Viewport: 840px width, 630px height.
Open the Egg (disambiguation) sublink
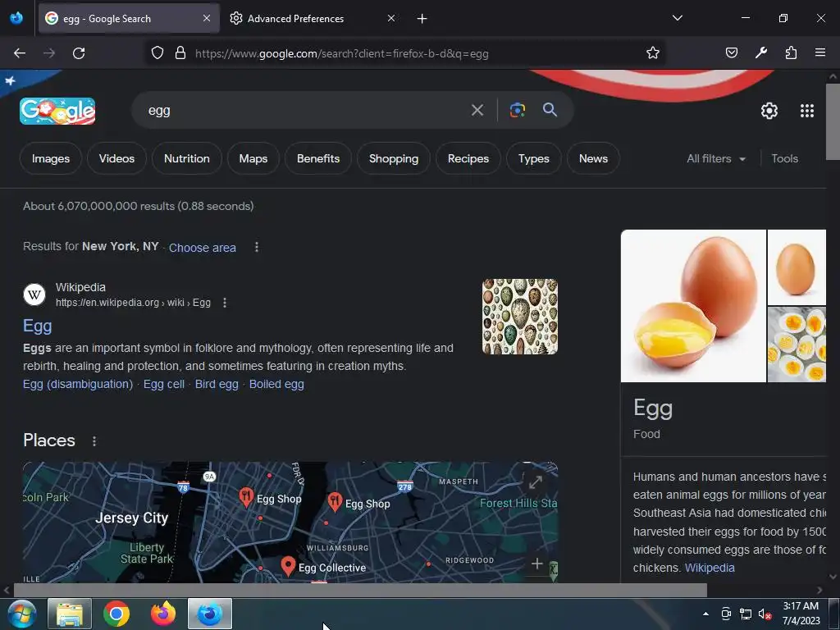coord(78,384)
